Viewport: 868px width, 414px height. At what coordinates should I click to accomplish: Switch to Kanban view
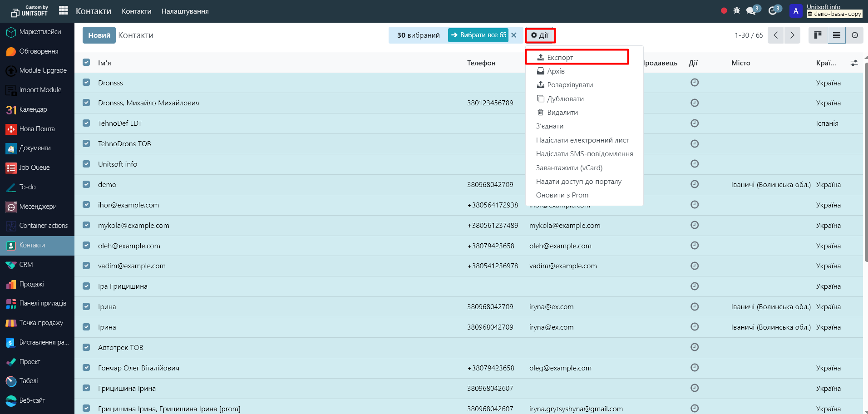[x=818, y=35]
